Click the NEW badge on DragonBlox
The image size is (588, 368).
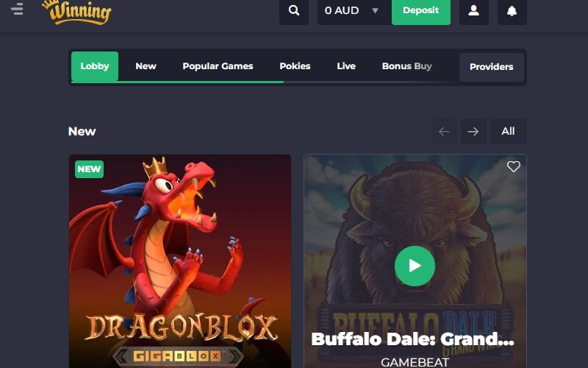[x=89, y=169]
